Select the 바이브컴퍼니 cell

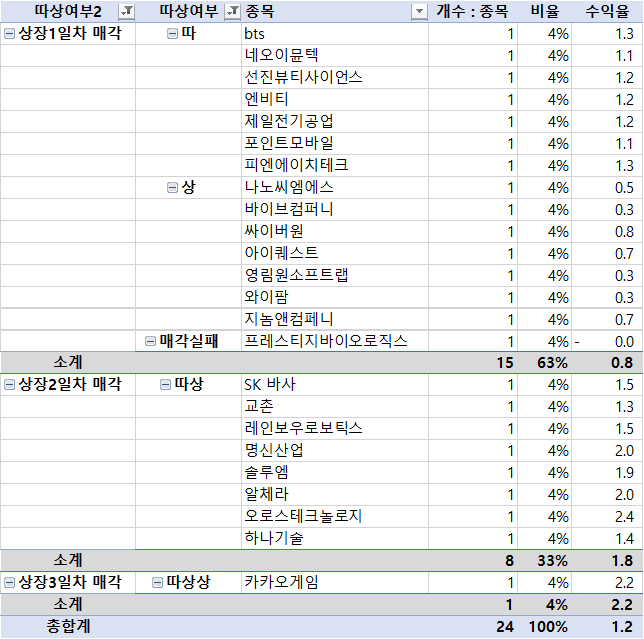point(335,209)
